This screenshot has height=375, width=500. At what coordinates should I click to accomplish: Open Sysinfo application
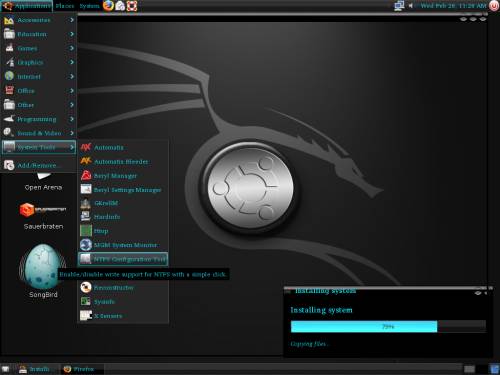click(123, 302)
